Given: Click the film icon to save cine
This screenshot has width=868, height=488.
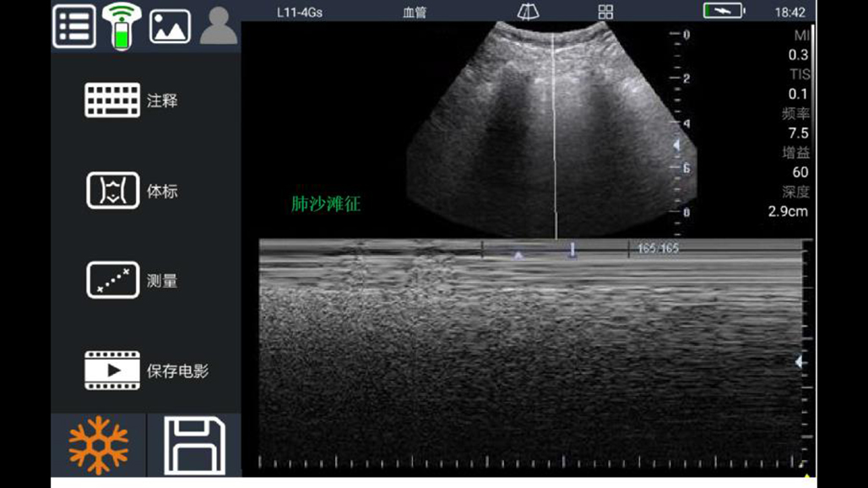Looking at the screenshot, I should click(x=112, y=371).
